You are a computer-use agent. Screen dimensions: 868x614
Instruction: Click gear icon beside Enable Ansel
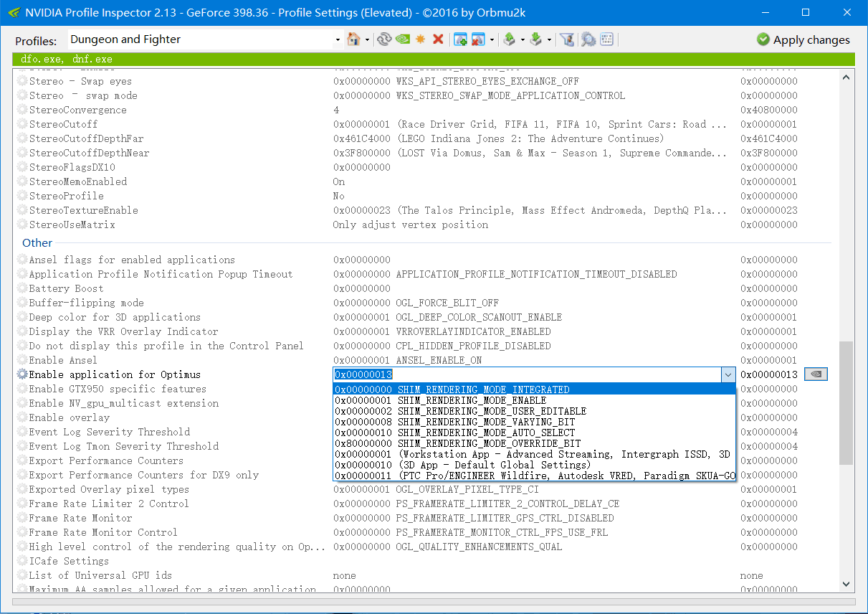pos(22,360)
